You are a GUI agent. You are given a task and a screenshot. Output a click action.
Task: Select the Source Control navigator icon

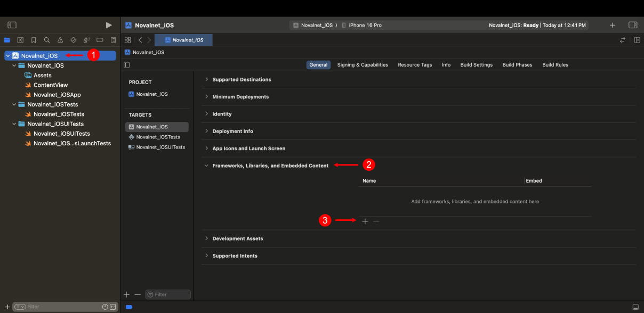click(x=20, y=40)
